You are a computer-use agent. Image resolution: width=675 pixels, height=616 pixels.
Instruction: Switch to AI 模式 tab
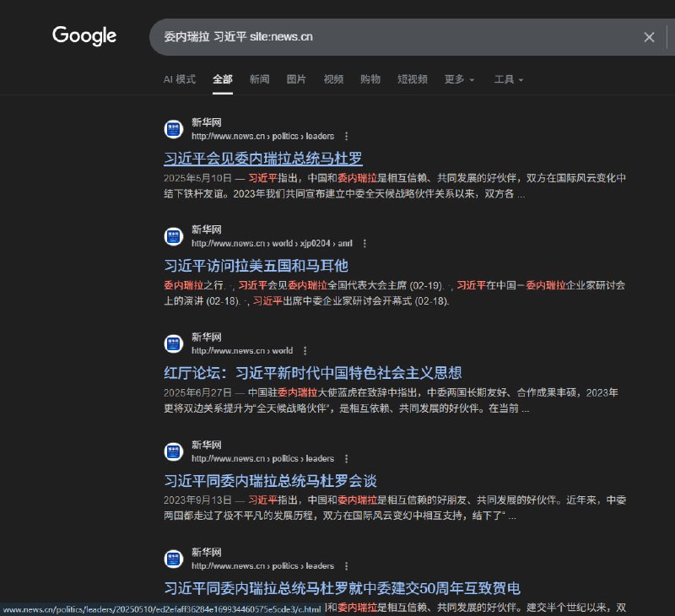click(180, 79)
